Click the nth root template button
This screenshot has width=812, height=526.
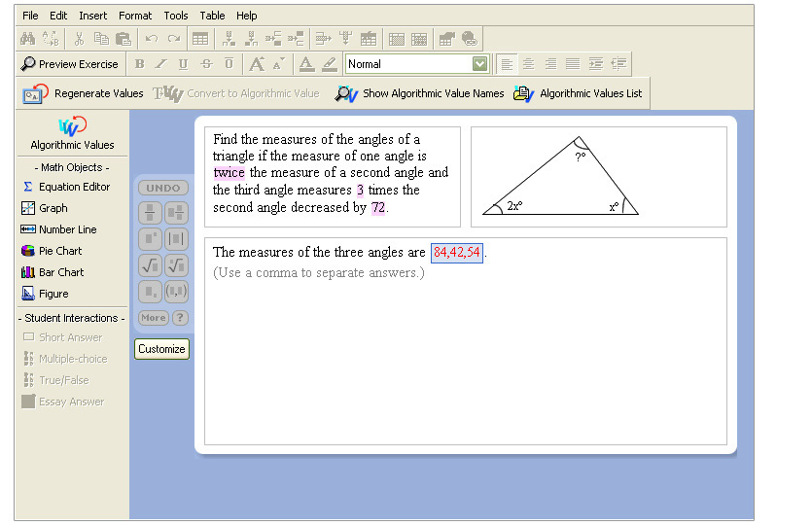(x=177, y=265)
